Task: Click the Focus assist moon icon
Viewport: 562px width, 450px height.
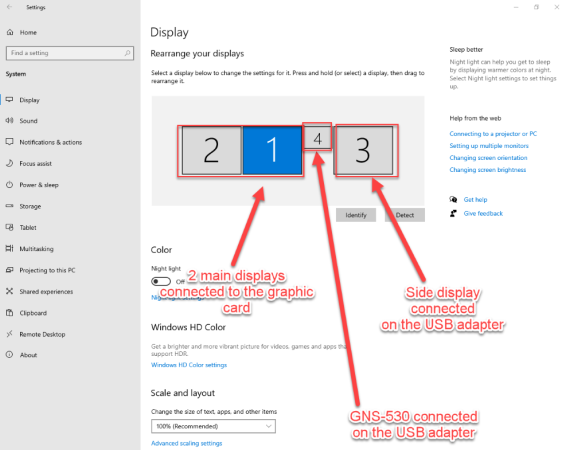Action: pos(10,163)
